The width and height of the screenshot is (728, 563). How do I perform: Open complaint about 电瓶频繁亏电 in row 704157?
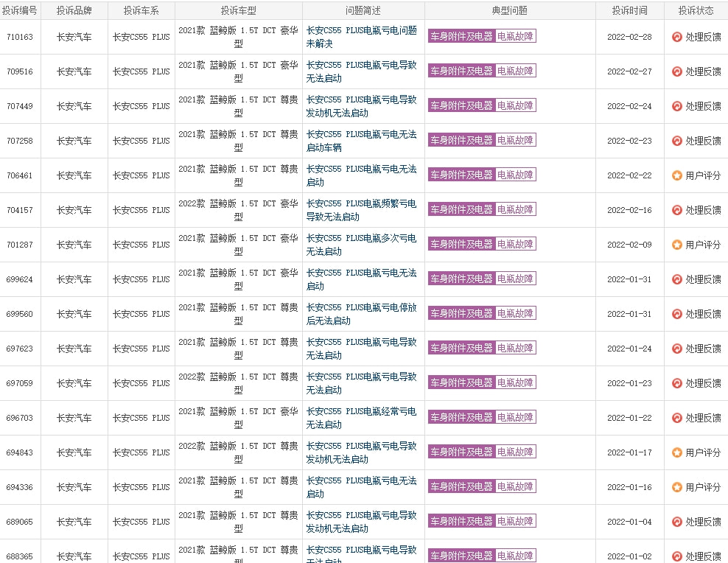click(361, 210)
